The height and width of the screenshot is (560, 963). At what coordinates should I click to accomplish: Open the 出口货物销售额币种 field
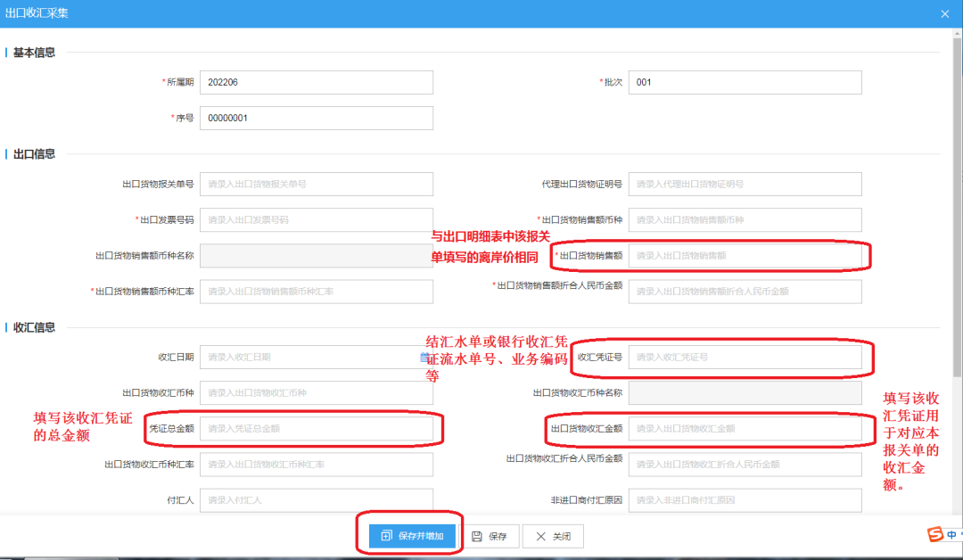click(x=745, y=219)
